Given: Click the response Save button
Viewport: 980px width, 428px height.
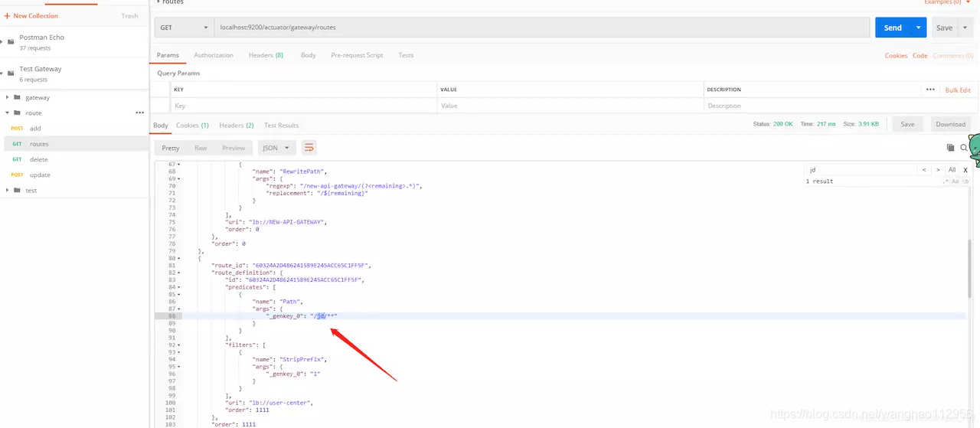Looking at the screenshot, I should point(907,124).
